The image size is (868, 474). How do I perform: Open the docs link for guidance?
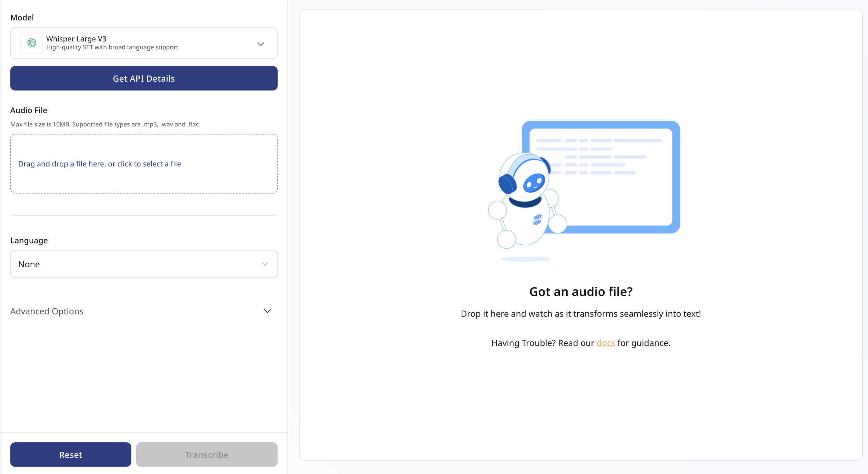606,343
